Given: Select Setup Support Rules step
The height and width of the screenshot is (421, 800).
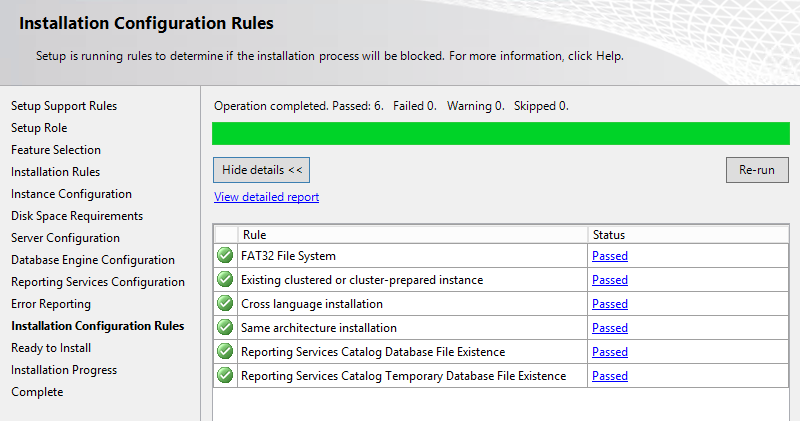Looking at the screenshot, I should point(64,106).
